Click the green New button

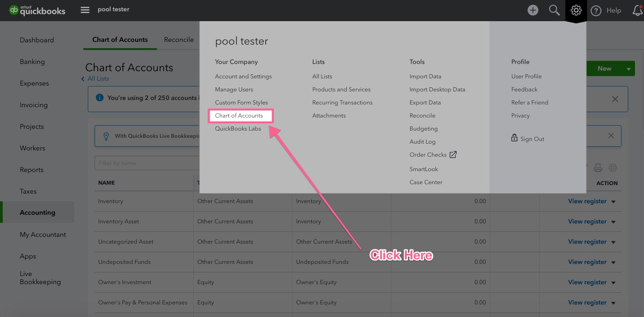pos(604,69)
